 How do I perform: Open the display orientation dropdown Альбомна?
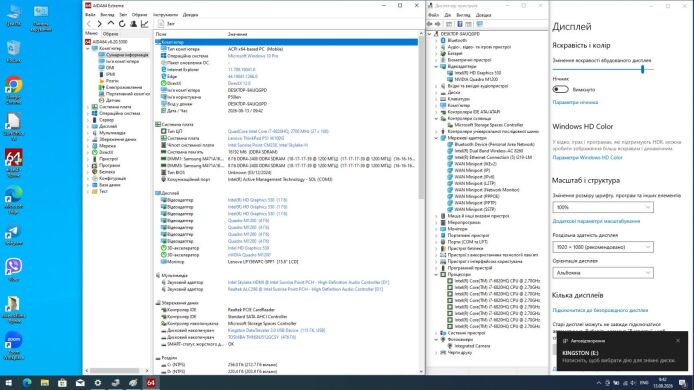click(x=603, y=273)
